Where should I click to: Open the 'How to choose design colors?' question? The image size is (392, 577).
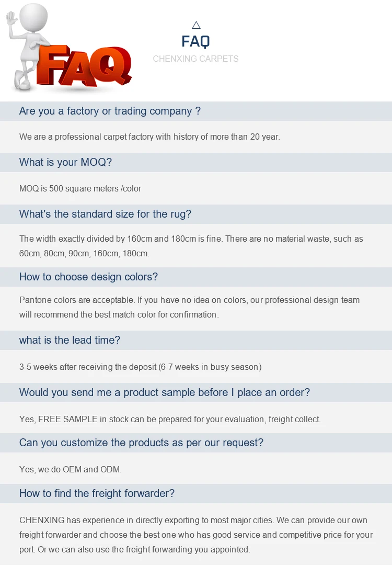coord(88,277)
